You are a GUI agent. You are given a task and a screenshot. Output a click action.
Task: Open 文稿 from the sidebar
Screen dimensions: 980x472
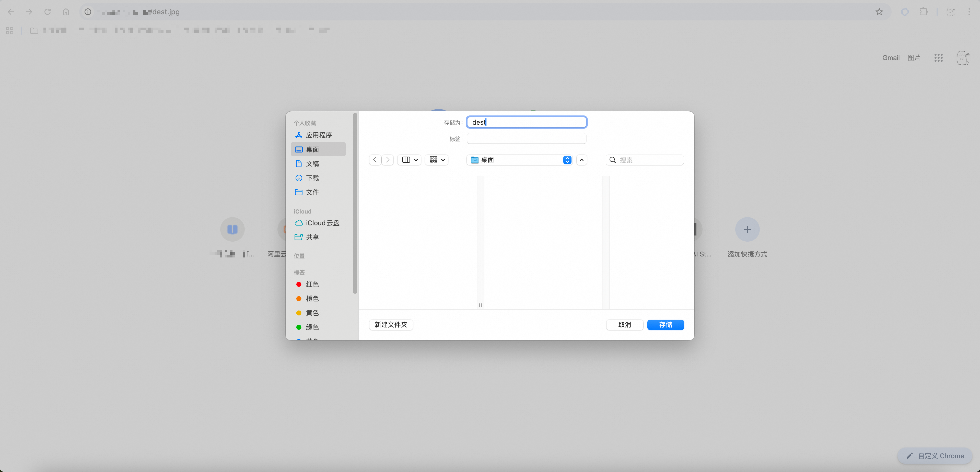coord(312,163)
